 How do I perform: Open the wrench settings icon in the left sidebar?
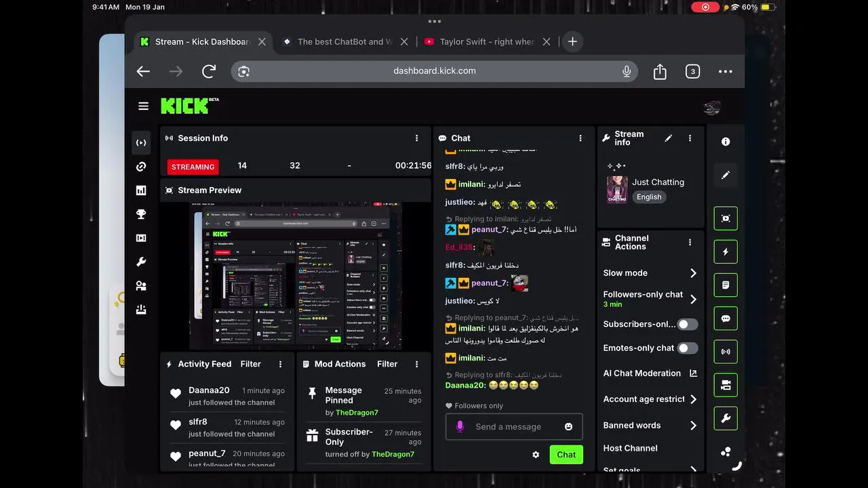(141, 262)
